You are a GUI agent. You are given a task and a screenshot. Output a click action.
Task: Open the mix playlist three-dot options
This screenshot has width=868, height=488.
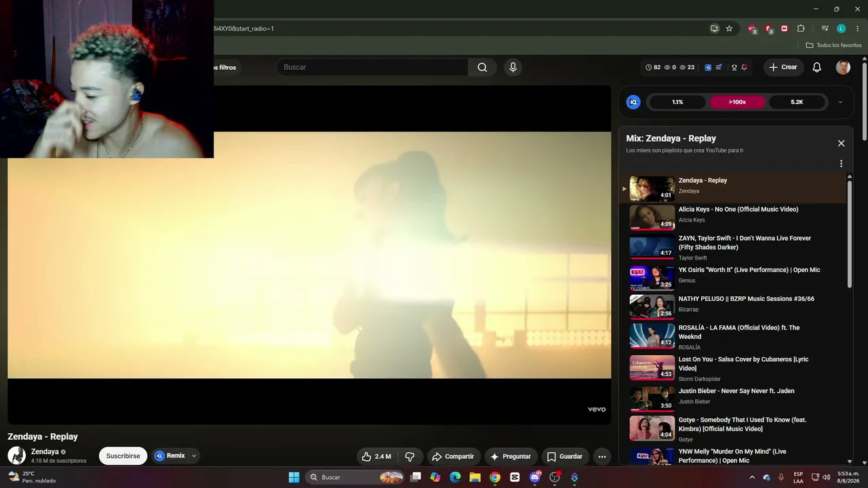[x=841, y=164]
